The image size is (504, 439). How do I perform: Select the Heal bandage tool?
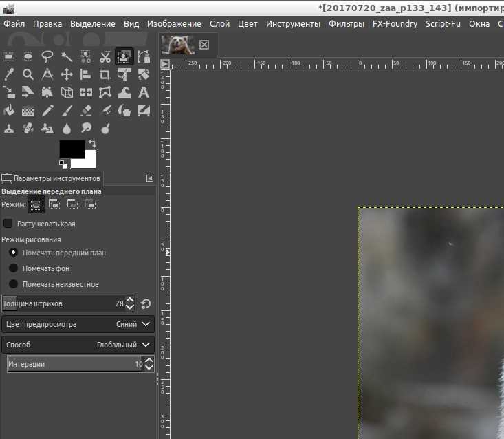[x=28, y=129]
